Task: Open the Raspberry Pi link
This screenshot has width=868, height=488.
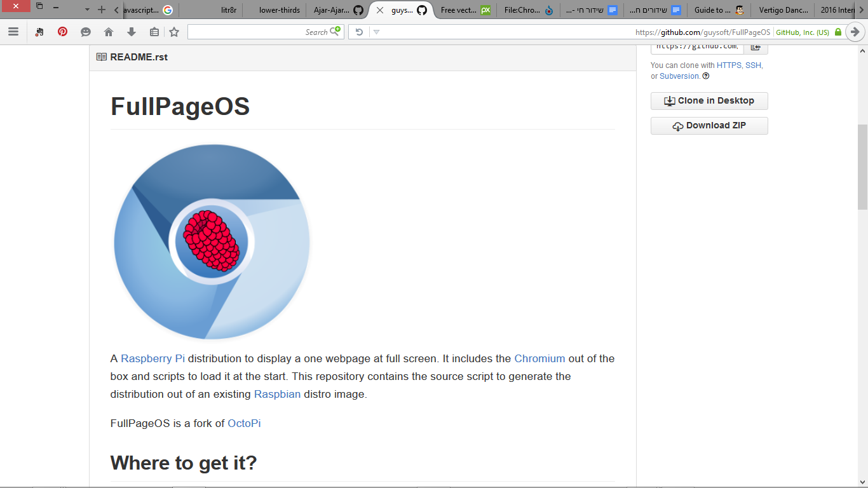Action: pyautogui.click(x=153, y=358)
